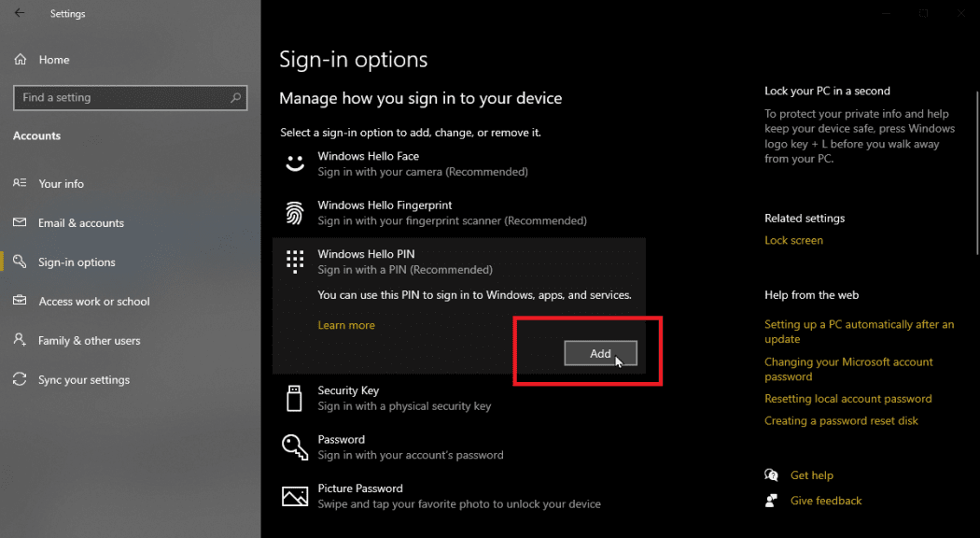Click the Add button for Windows Hello PIN
This screenshot has width=980, height=538.
click(x=600, y=353)
